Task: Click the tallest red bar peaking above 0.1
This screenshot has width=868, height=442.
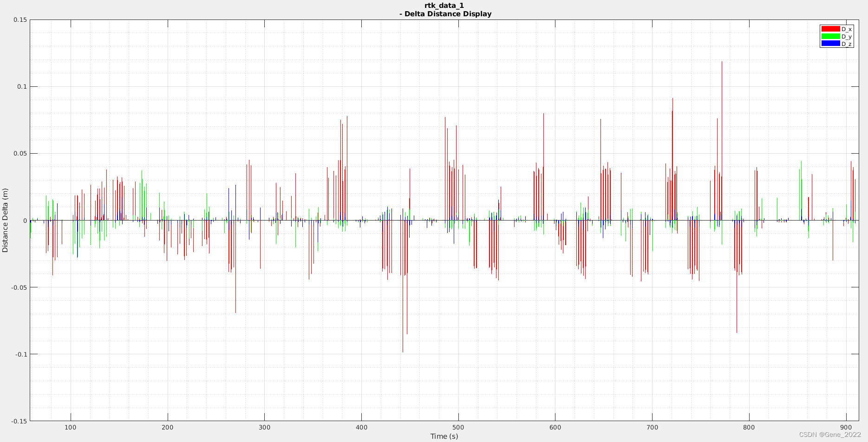Action: click(722, 141)
